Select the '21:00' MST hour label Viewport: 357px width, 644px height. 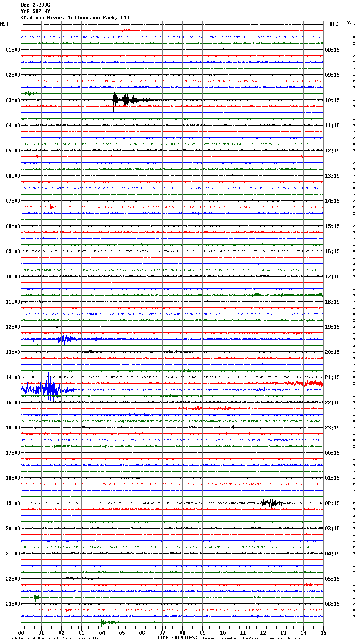[13, 554]
